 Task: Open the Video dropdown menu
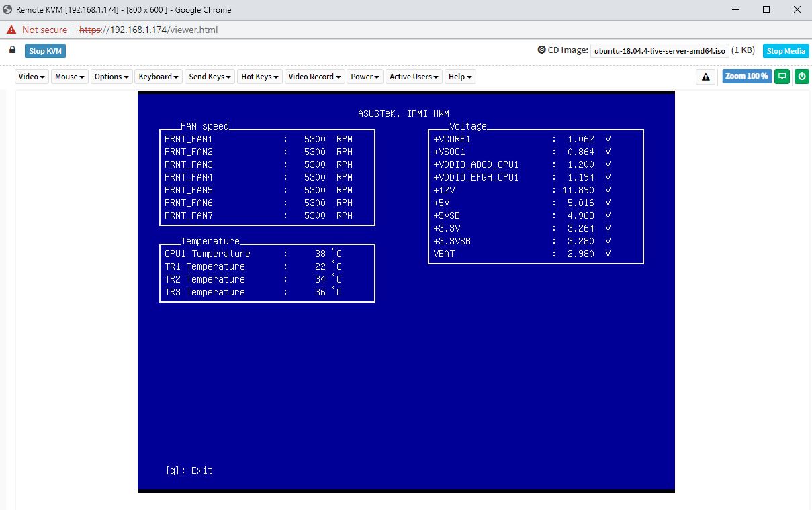[32, 76]
